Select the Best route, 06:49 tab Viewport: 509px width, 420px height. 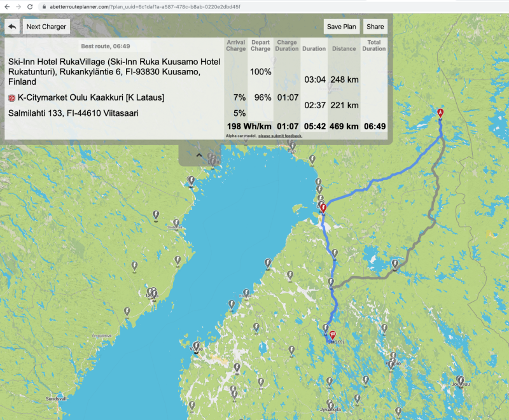115,46
